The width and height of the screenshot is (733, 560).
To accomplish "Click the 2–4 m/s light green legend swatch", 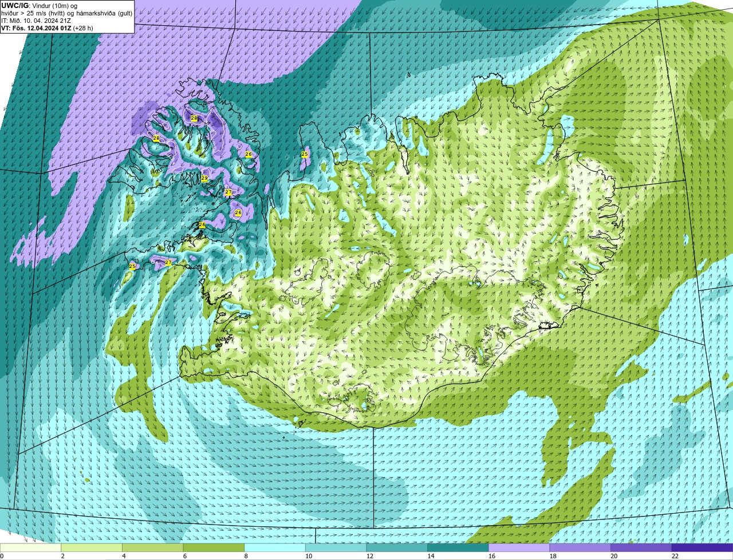I will pos(92,548).
